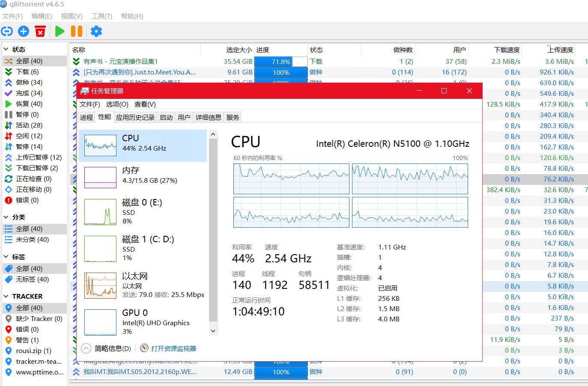588x386 pixels.
Task: Click the red delete torrent toolbar icon
Action: [x=40, y=31]
